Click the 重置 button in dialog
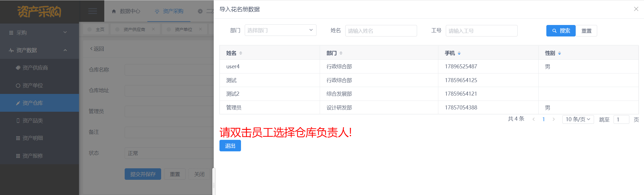This screenshot has width=644, height=195. click(586, 31)
